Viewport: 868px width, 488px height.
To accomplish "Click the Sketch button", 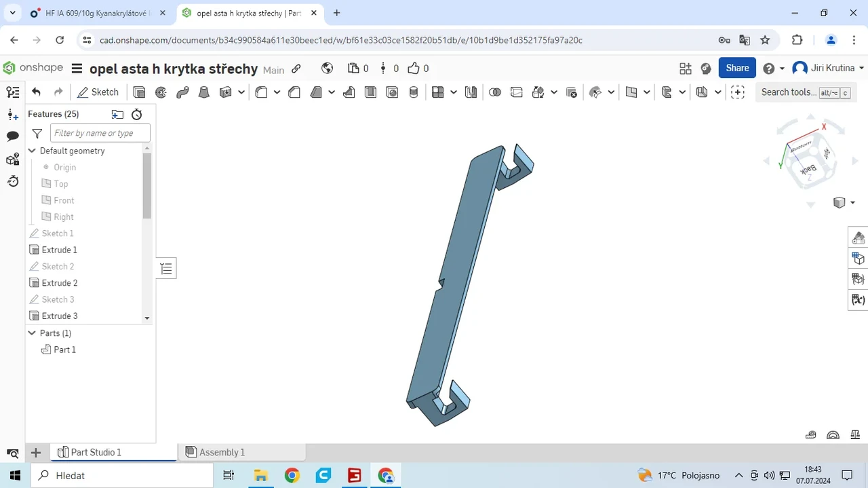I will [98, 92].
